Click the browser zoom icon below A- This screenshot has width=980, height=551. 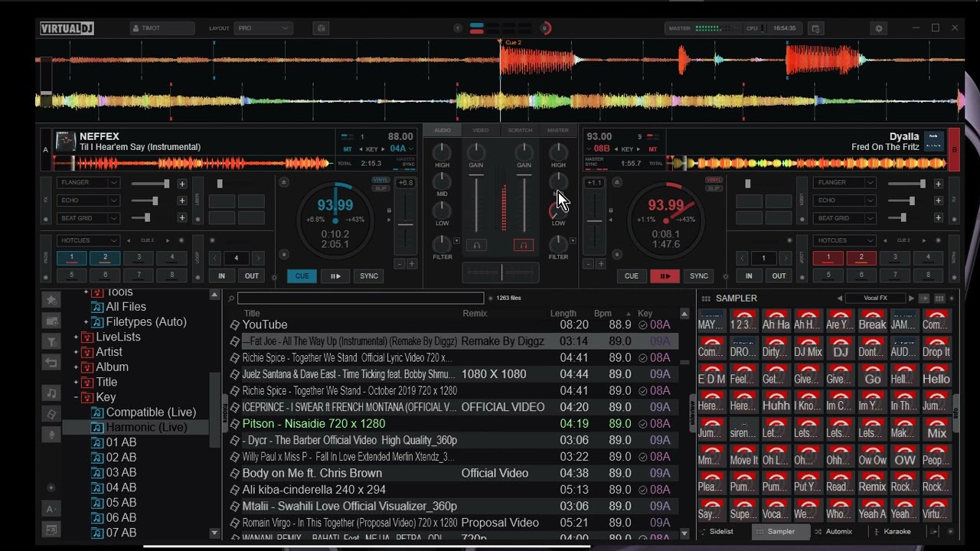(51, 530)
